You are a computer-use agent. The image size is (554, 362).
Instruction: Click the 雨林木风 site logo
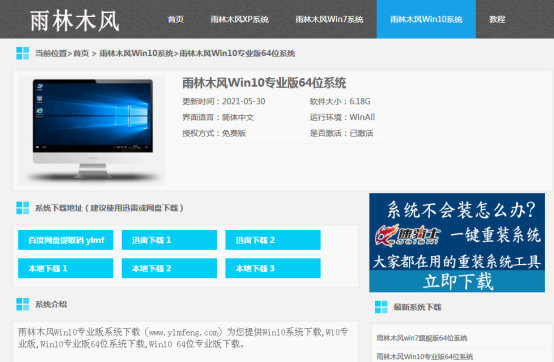pyautogui.click(x=75, y=20)
